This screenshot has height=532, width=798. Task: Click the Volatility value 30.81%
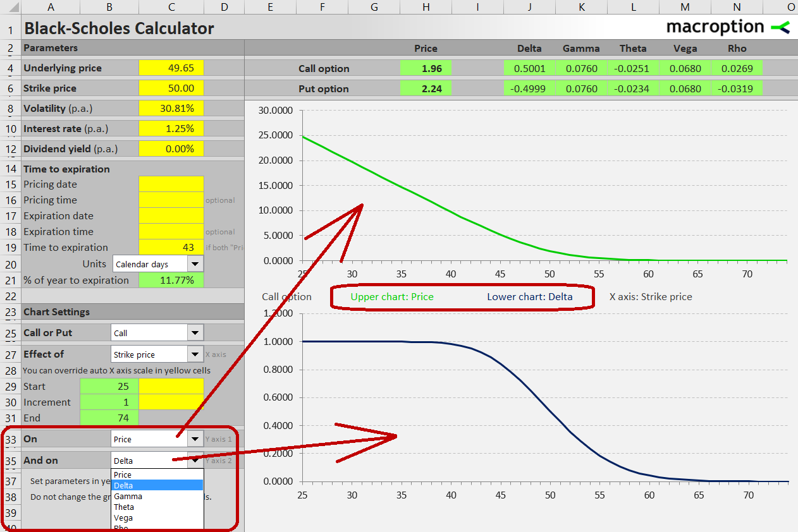tap(171, 109)
